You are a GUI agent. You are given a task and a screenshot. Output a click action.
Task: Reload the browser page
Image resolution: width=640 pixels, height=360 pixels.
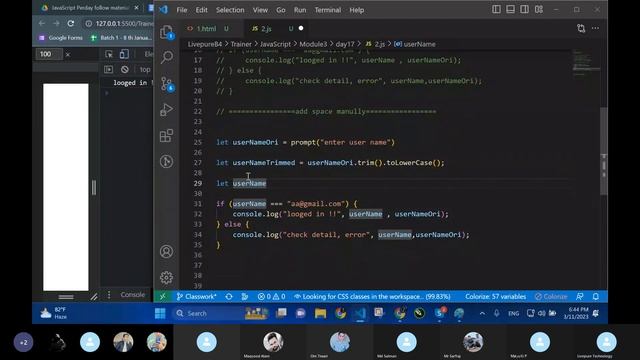(x=71, y=23)
